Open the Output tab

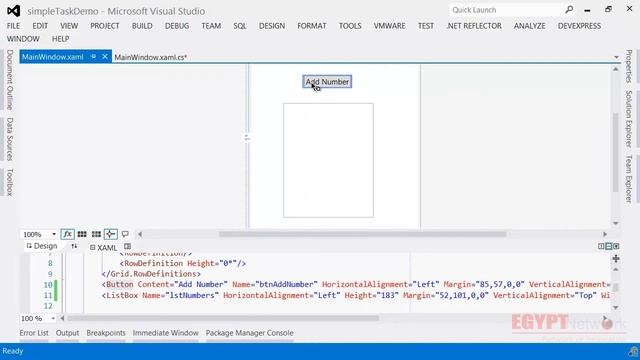point(67,333)
